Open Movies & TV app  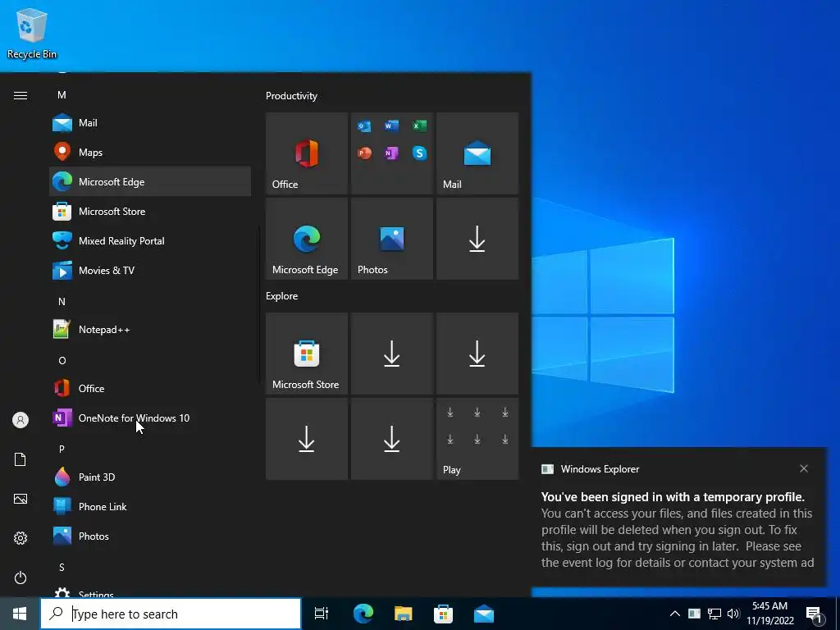point(150,270)
